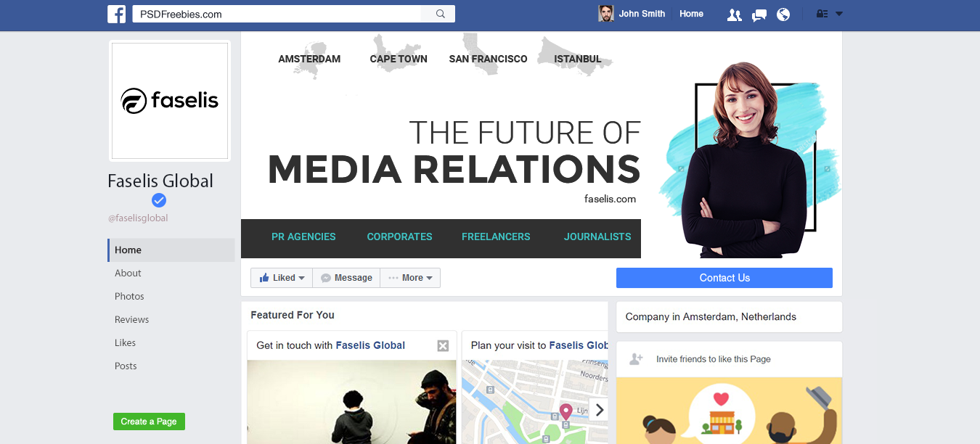Dismiss the Get in touch card
The width and height of the screenshot is (980, 444).
point(443,346)
